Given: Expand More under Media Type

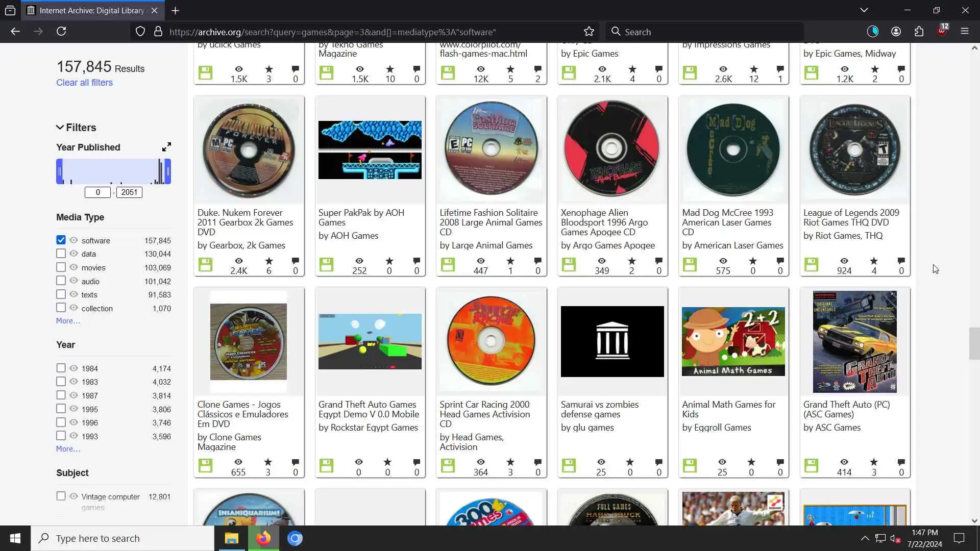Looking at the screenshot, I should point(68,321).
